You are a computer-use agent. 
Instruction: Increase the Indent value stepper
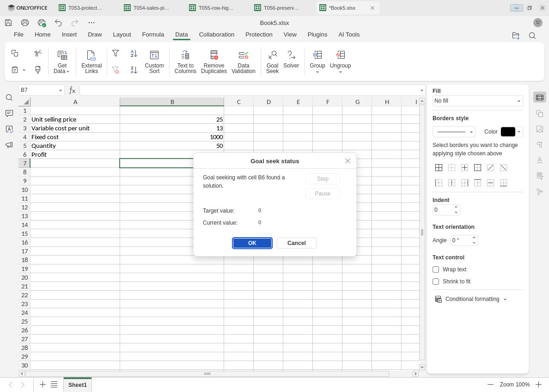click(456, 208)
